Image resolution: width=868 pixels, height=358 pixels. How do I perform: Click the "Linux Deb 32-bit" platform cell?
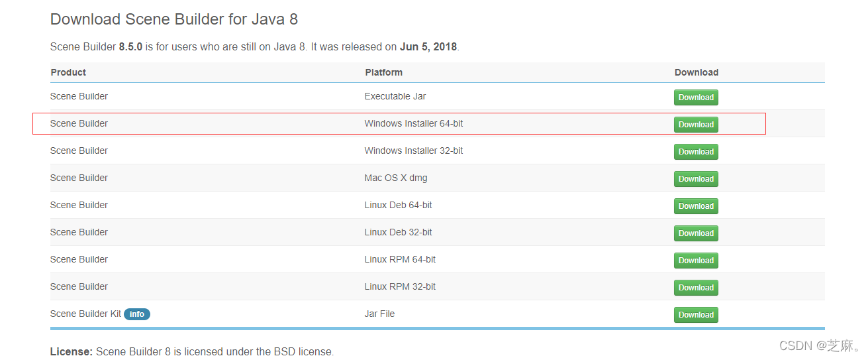(398, 232)
